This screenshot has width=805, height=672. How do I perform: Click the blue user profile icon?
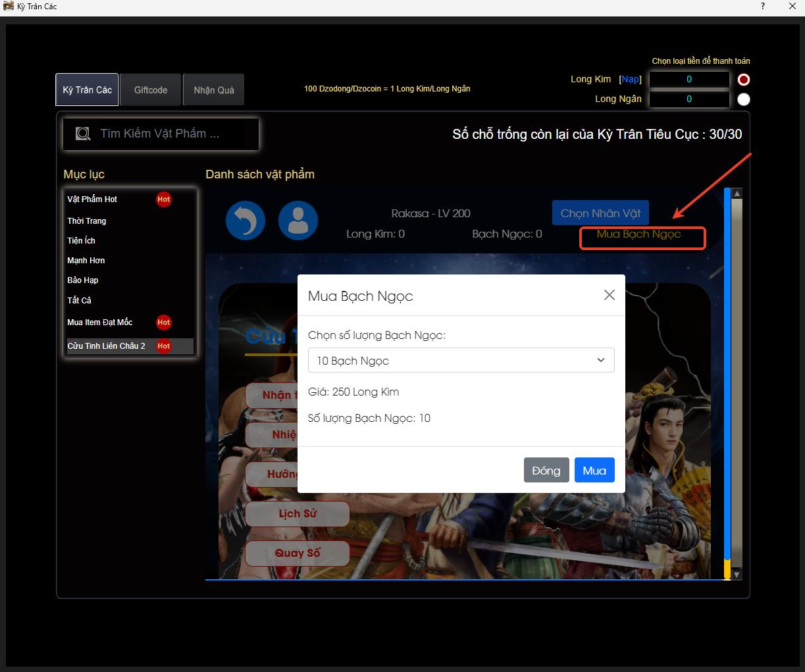coord(298,220)
